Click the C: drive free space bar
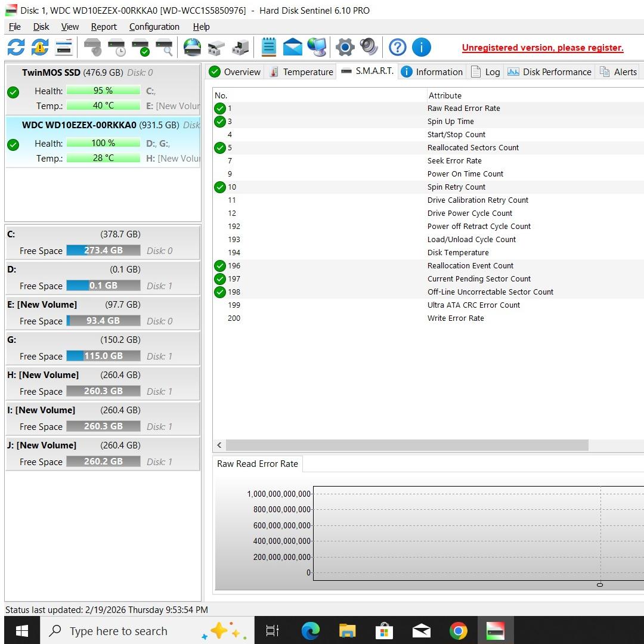The height and width of the screenshot is (644, 644). point(103,250)
